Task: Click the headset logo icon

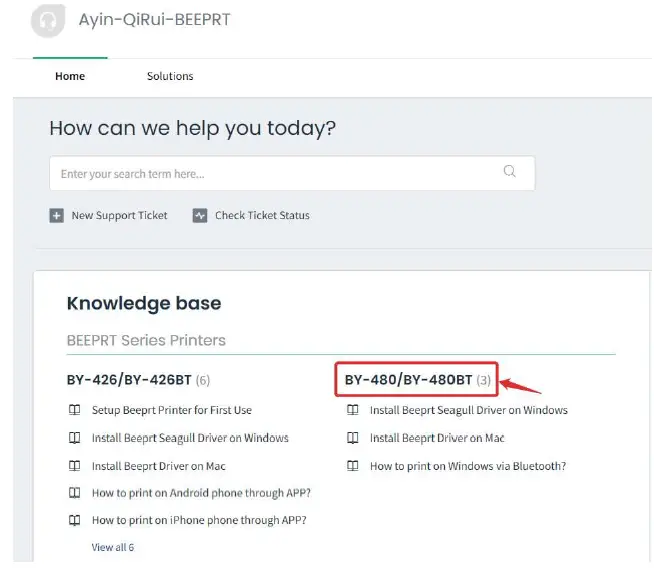Action: coord(48,20)
